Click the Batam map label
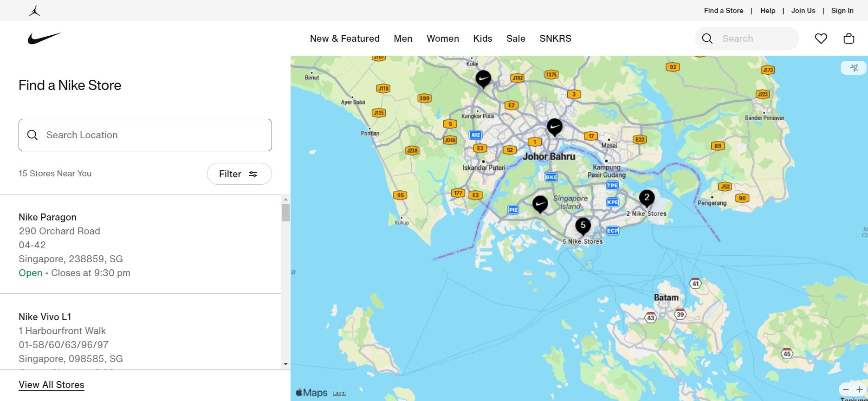This screenshot has width=868, height=401. (x=666, y=298)
